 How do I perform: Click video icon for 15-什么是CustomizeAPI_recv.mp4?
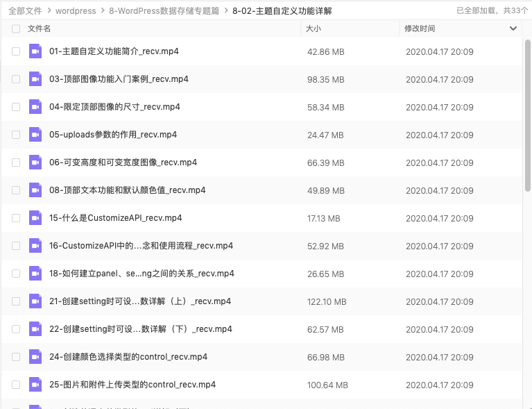pyautogui.click(x=35, y=218)
